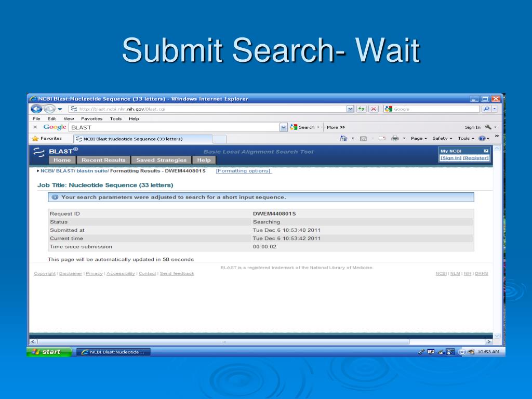The height and width of the screenshot is (399, 532).
Task: Expand the Google Toolbar search field dropdown
Action: click(284, 127)
